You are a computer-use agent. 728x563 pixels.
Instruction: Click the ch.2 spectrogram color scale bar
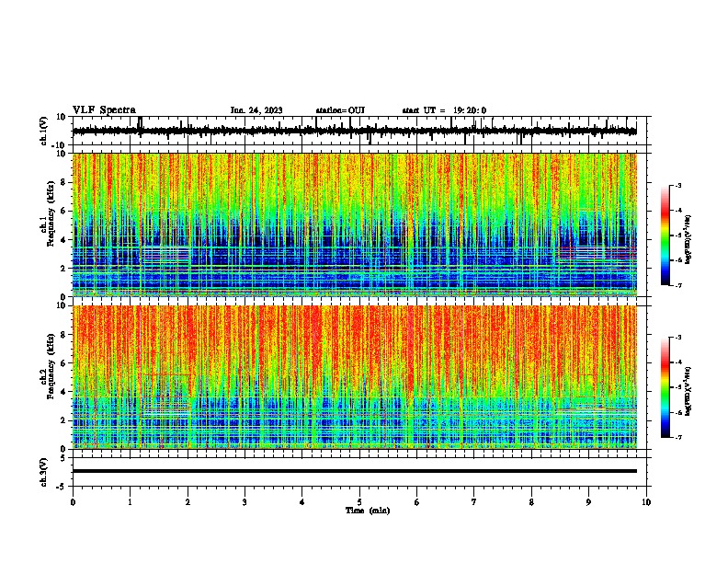tap(665, 387)
